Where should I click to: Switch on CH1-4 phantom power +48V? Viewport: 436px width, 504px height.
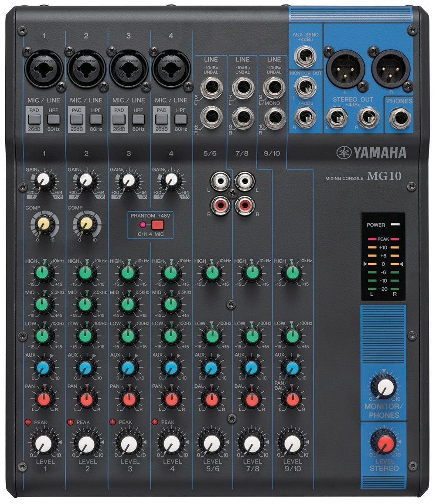(x=157, y=225)
